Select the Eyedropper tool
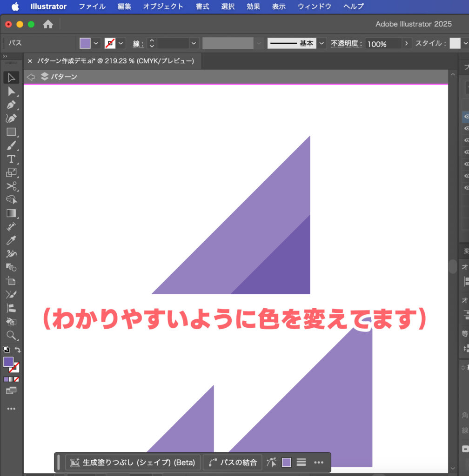Image resolution: width=469 pixels, height=476 pixels. coord(11,240)
